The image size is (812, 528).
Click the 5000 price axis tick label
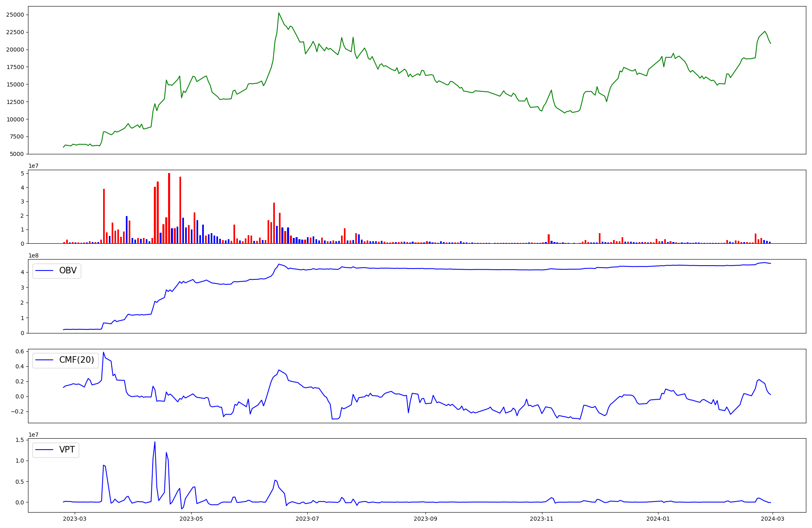tap(17, 154)
